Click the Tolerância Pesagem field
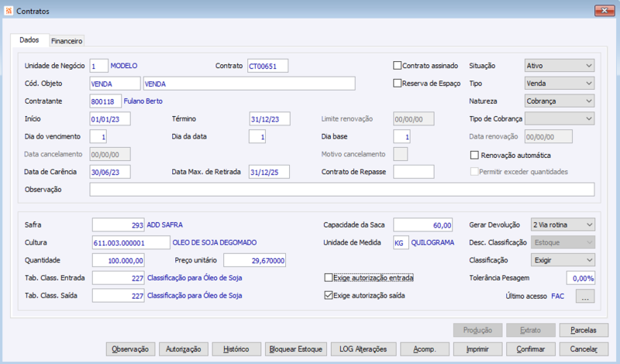This screenshot has width=620, height=364. click(x=580, y=278)
